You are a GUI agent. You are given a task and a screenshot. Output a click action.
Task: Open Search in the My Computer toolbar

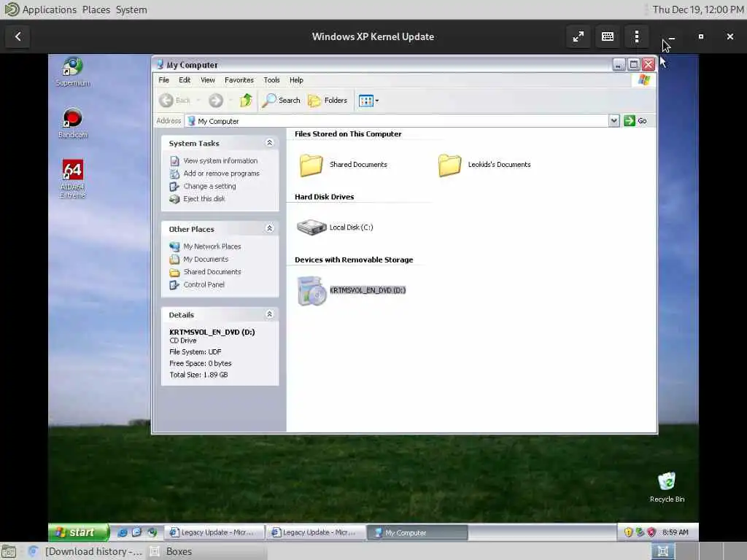click(282, 101)
